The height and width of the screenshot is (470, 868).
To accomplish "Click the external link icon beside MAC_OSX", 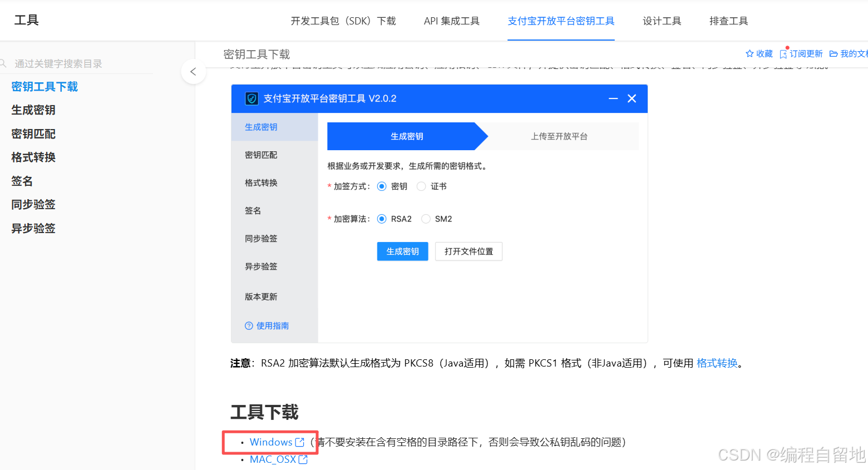I will tap(303, 459).
